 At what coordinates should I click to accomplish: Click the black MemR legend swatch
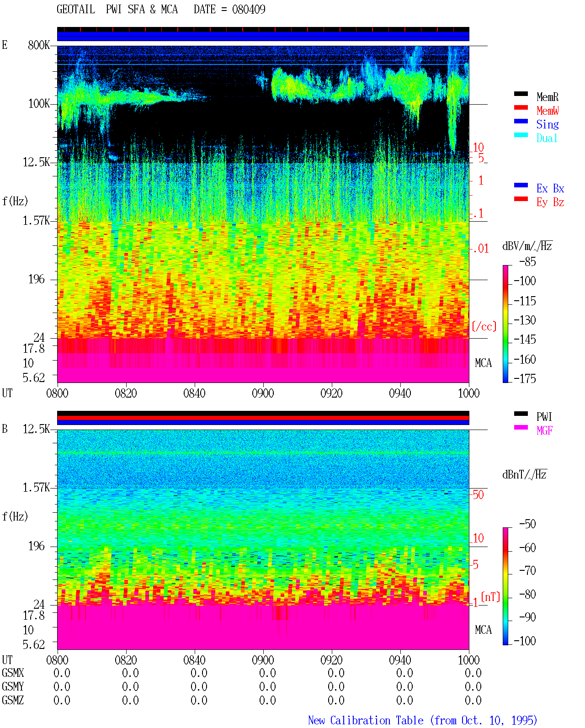coord(521,94)
